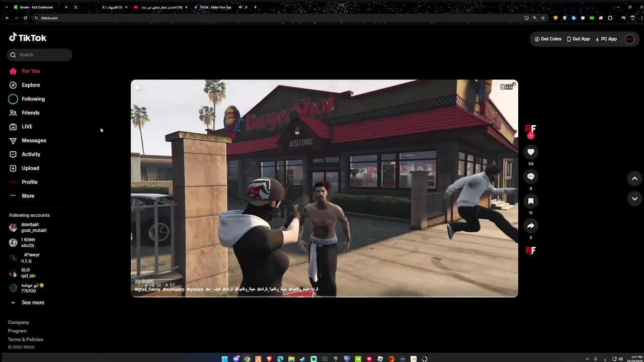644x362 pixels.
Task: Open the taskbar clock and date
Action: click(x=636, y=358)
